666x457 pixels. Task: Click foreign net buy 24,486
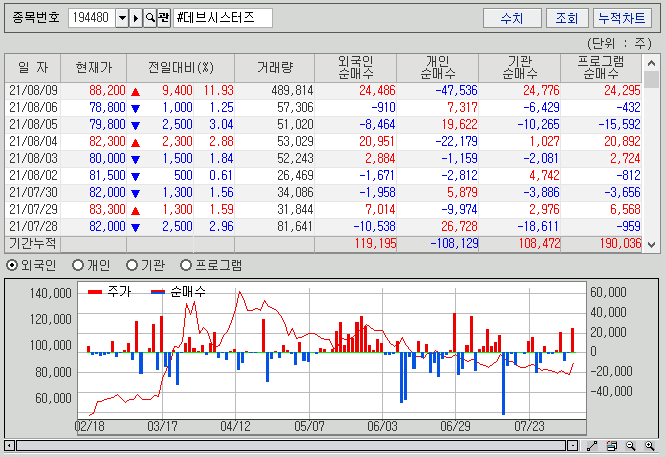[377, 90]
